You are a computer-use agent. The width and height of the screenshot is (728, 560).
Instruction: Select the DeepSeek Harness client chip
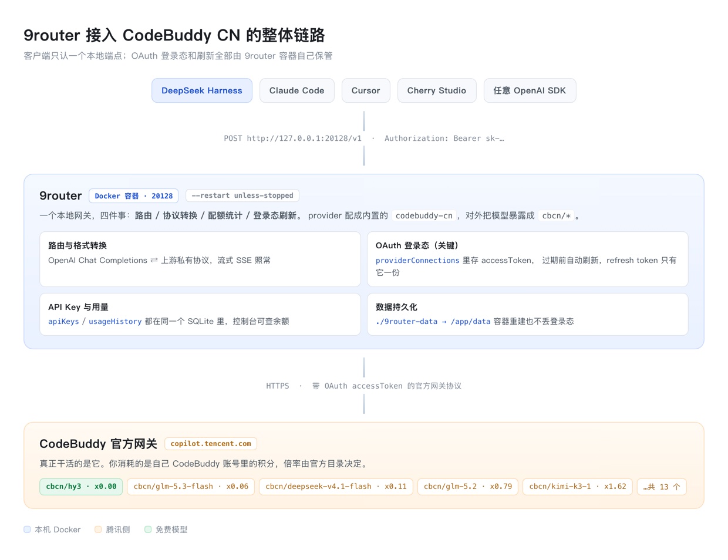(202, 90)
